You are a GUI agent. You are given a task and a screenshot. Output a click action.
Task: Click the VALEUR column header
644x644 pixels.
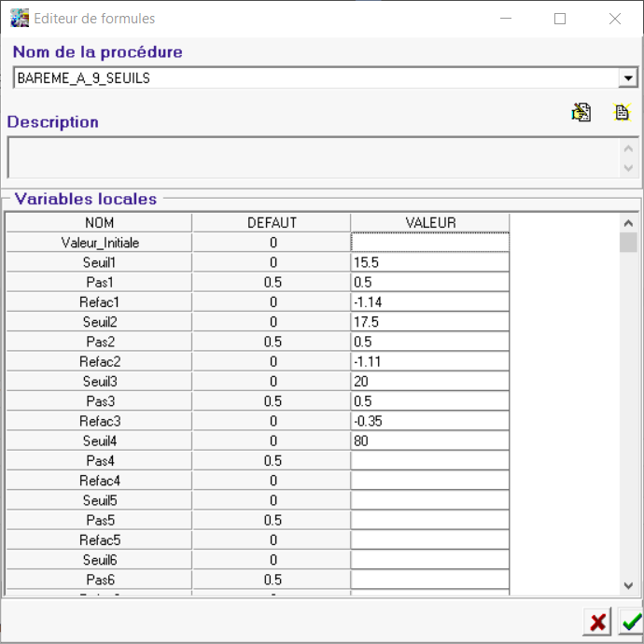429,223
